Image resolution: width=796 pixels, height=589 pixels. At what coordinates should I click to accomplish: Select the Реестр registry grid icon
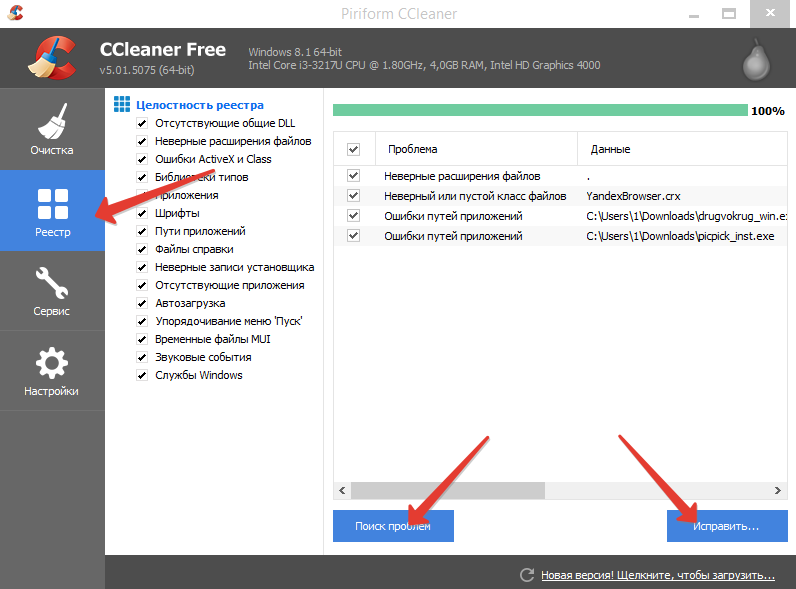point(52,204)
